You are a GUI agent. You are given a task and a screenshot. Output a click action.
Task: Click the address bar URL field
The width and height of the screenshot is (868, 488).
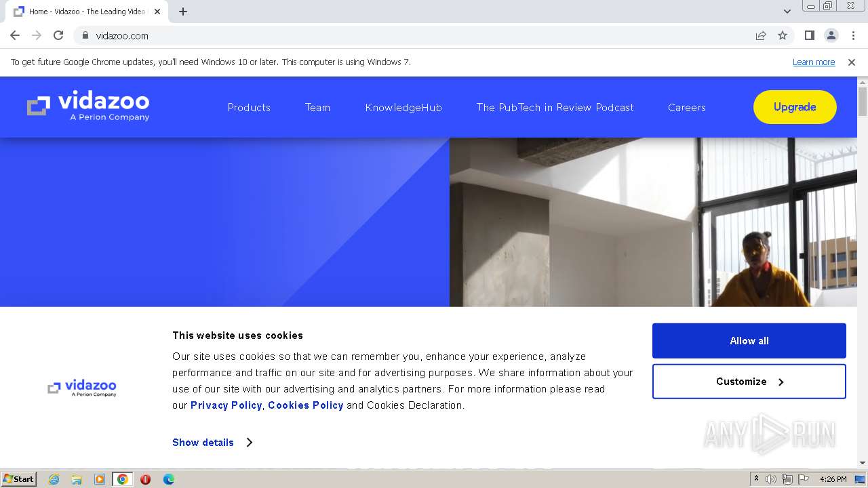tap(414, 35)
